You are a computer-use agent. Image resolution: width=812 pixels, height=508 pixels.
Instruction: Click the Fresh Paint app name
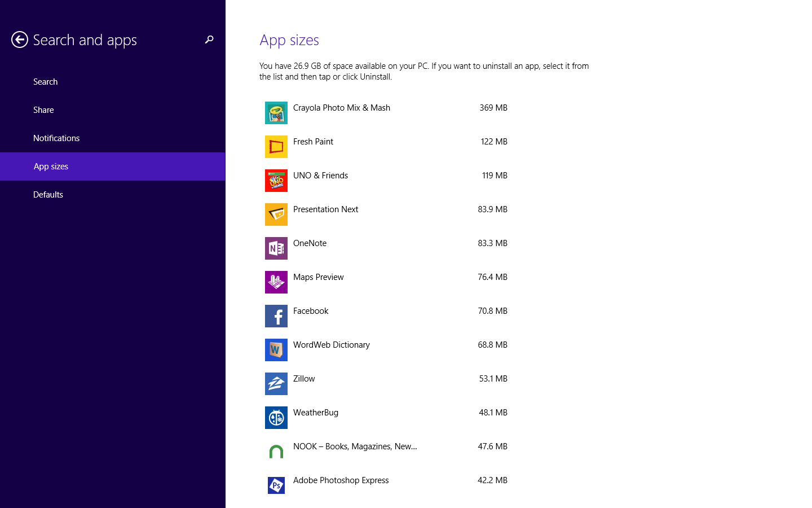(313, 142)
